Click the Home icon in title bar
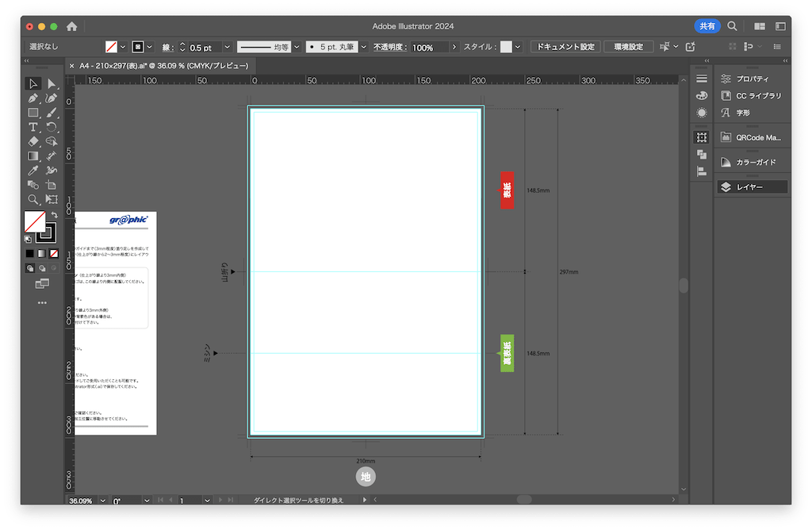Image resolution: width=812 pixels, height=530 pixels. 72,26
